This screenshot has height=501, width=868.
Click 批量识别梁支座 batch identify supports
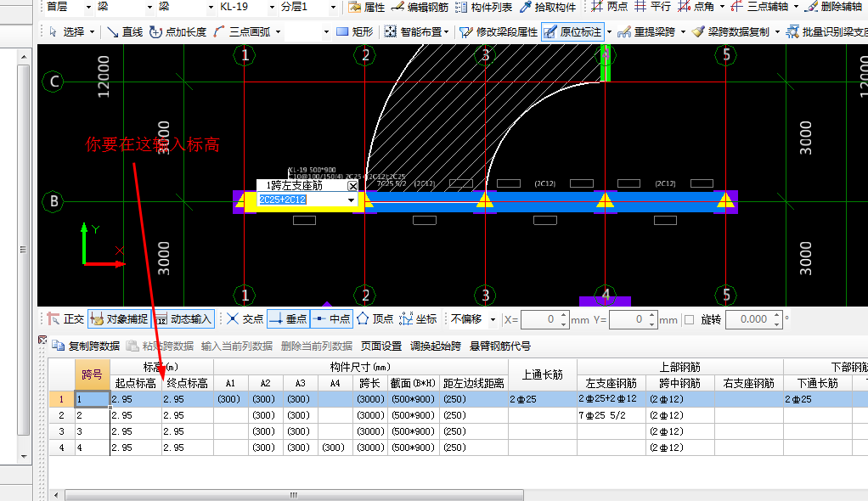(x=827, y=32)
